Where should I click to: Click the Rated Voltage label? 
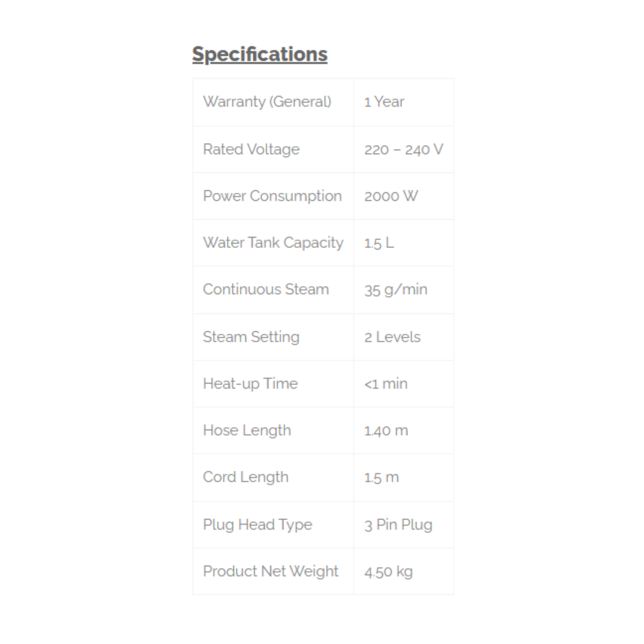pos(251,149)
